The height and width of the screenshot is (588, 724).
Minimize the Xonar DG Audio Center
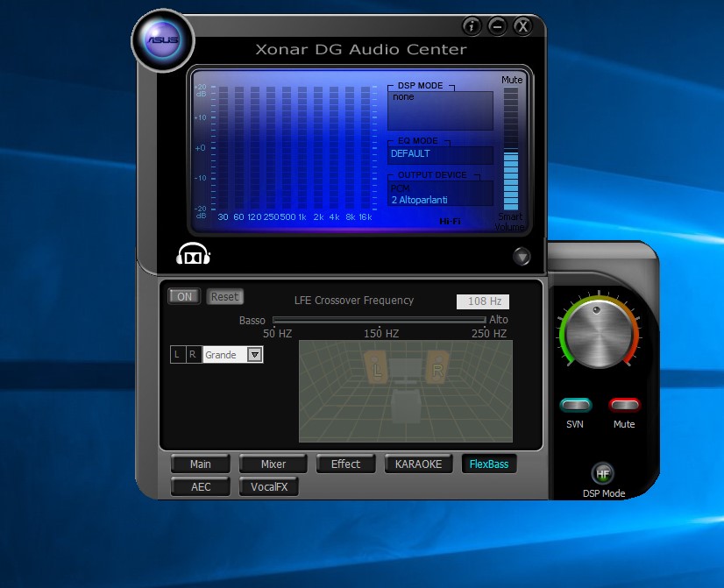tap(497, 26)
